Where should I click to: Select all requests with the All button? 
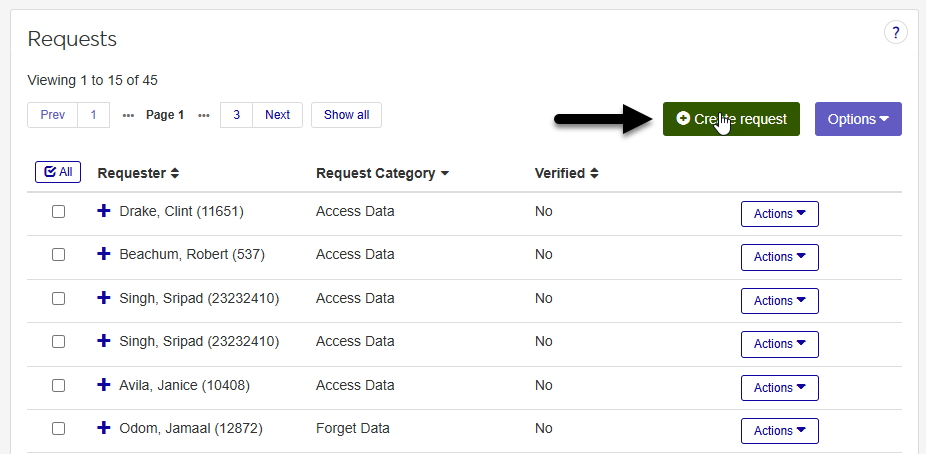coord(58,172)
